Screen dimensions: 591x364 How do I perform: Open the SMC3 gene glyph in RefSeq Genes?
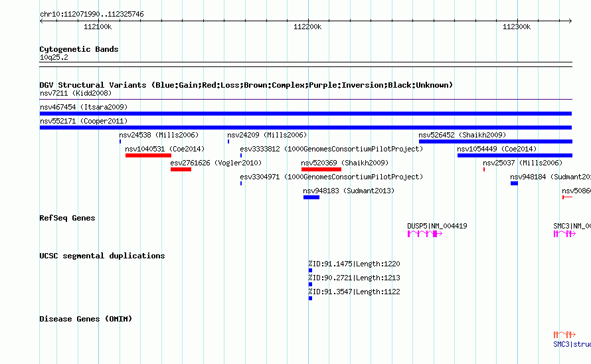pos(564,234)
